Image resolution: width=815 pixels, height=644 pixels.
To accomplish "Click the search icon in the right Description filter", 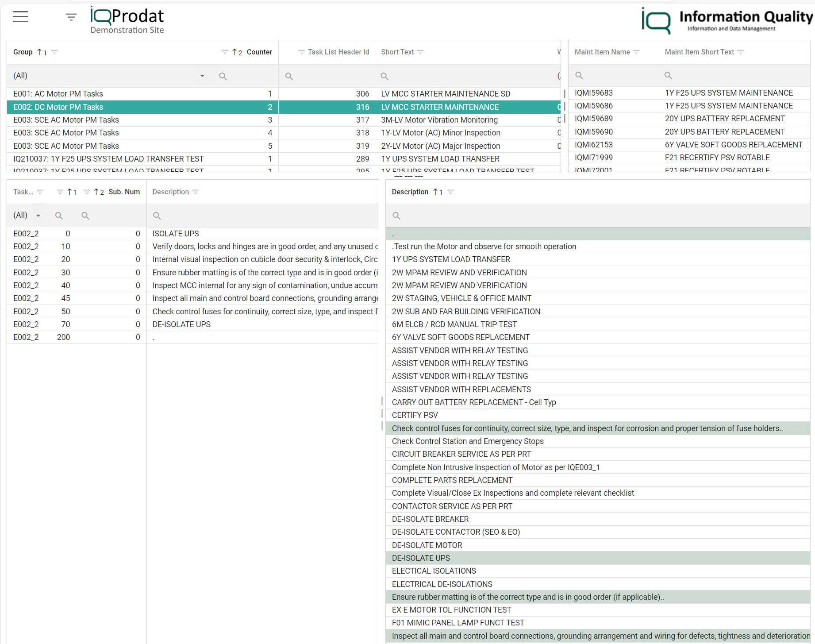I will 396,216.
